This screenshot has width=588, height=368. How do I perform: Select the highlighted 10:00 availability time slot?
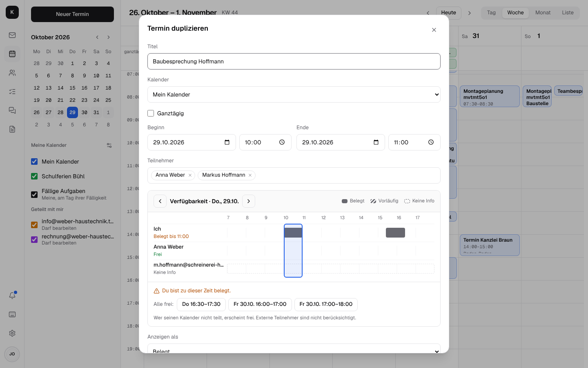[x=293, y=251]
